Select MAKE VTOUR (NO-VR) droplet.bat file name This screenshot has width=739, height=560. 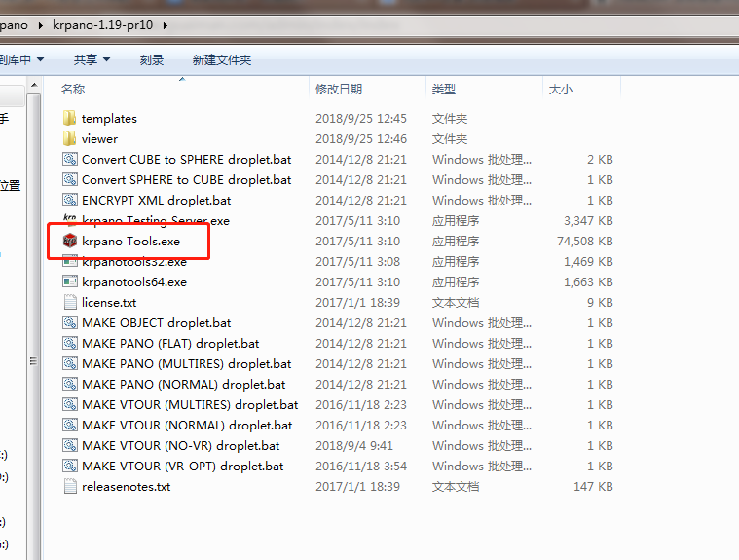180,446
